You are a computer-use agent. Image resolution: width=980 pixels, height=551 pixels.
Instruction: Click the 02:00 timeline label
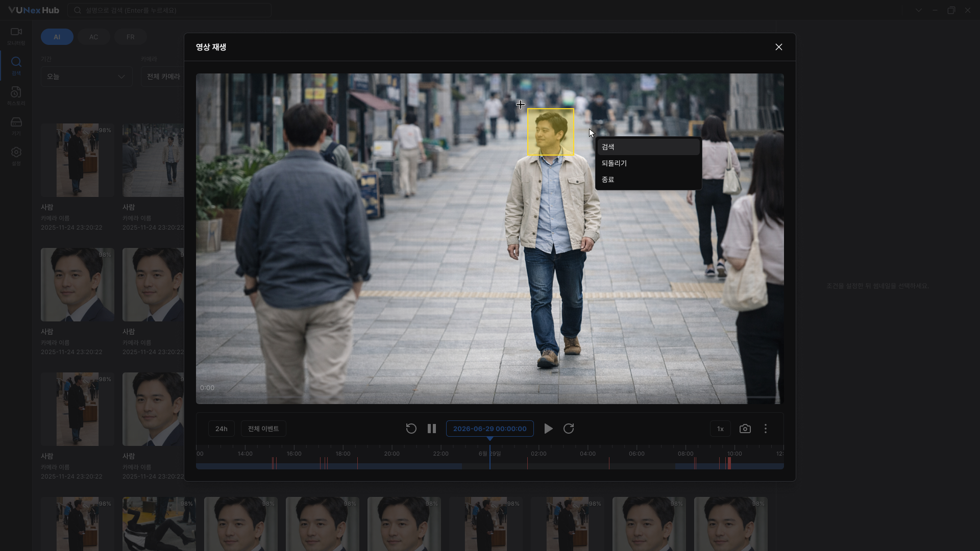click(x=538, y=454)
